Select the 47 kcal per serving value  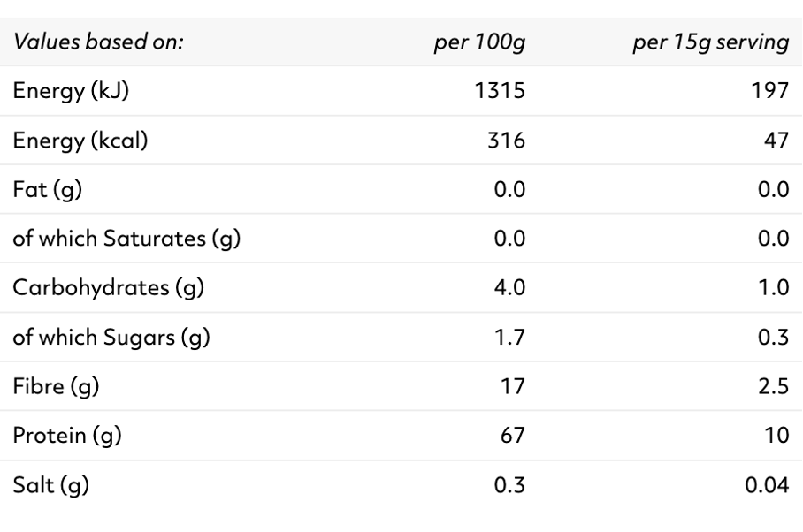tap(776, 141)
